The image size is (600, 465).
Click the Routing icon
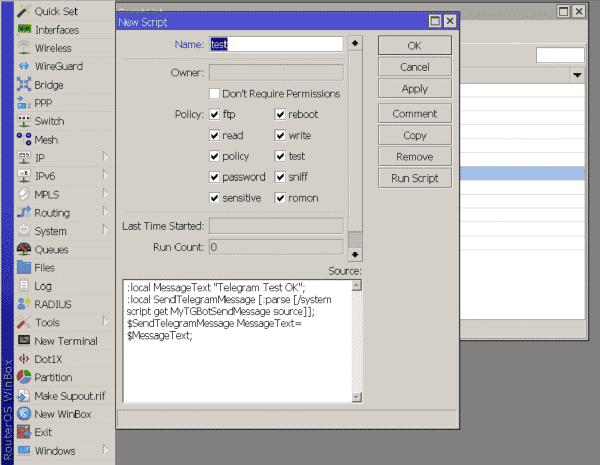click(24, 212)
